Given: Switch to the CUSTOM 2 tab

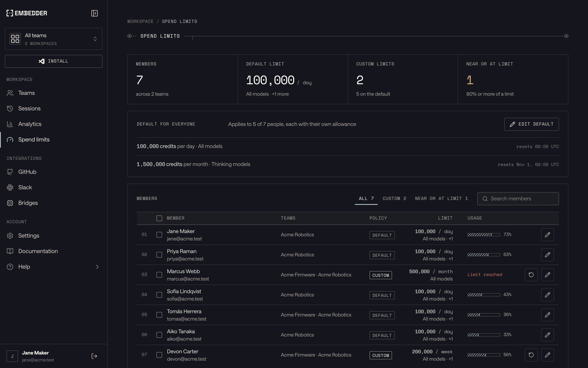Looking at the screenshot, I should [394, 199].
